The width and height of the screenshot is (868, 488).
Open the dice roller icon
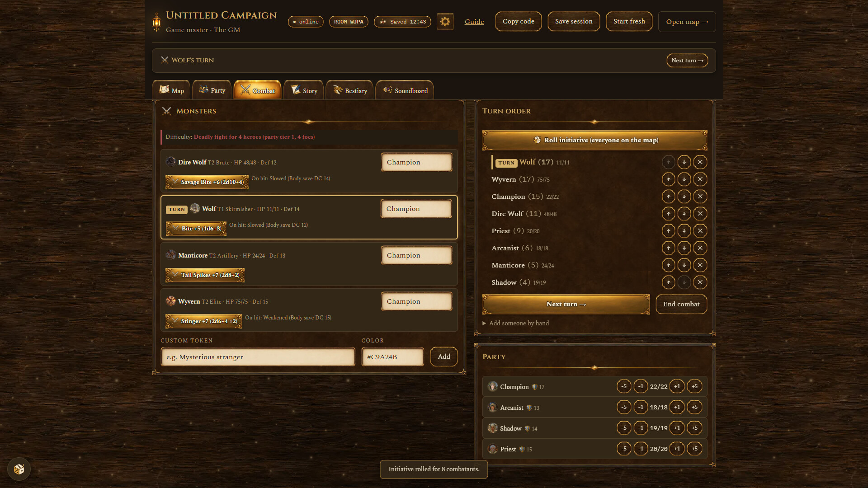[x=19, y=469]
